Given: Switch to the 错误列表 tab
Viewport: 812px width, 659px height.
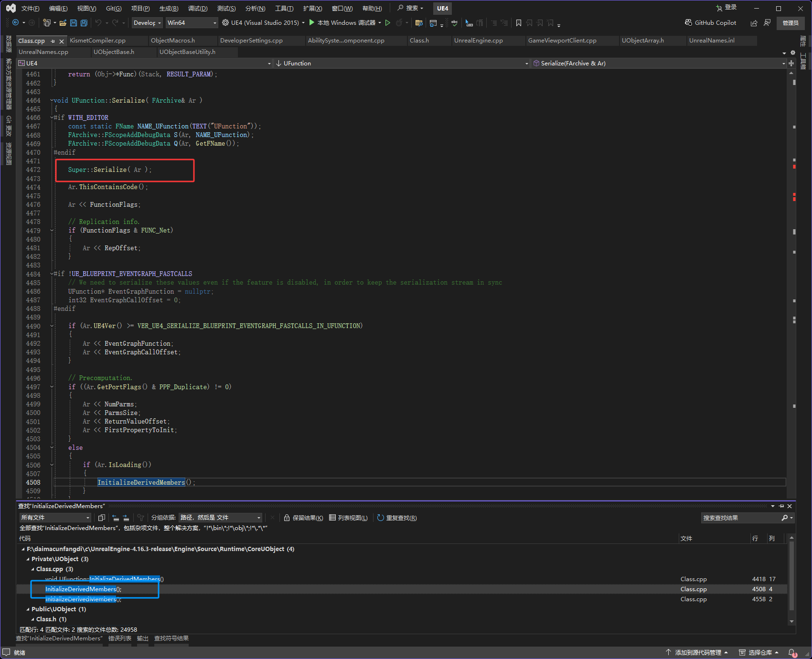Looking at the screenshot, I should click(119, 638).
